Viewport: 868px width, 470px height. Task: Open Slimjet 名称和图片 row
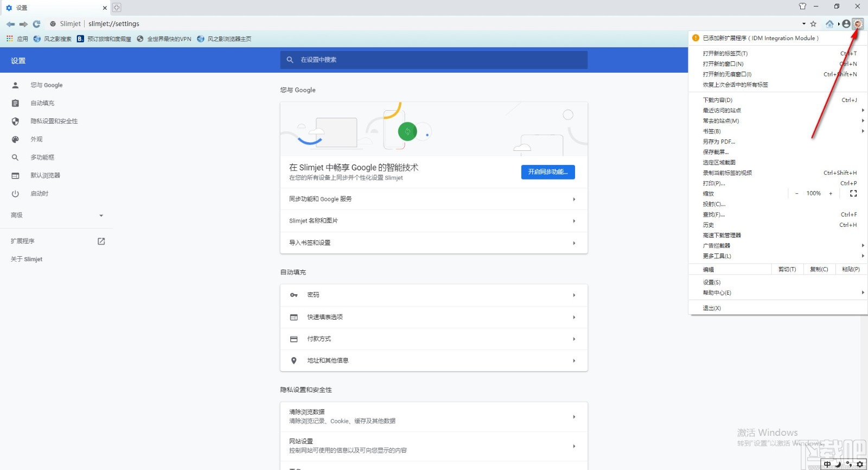tap(434, 221)
